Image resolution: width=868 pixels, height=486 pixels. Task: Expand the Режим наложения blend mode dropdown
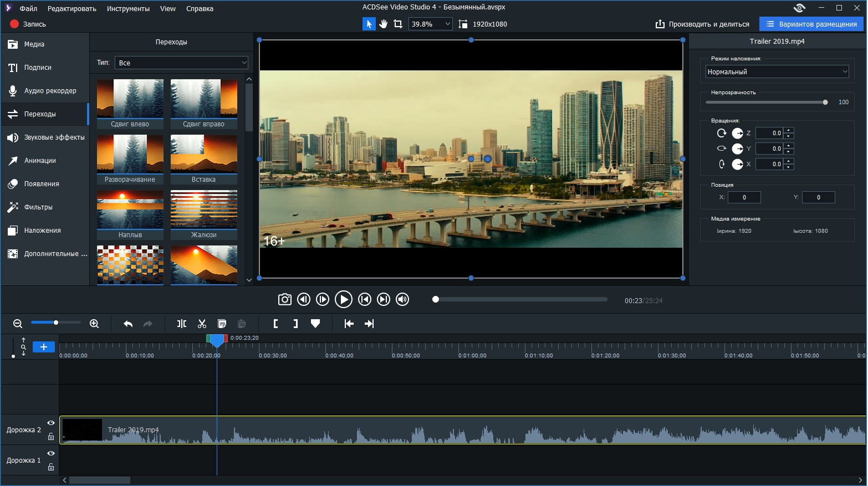point(777,72)
